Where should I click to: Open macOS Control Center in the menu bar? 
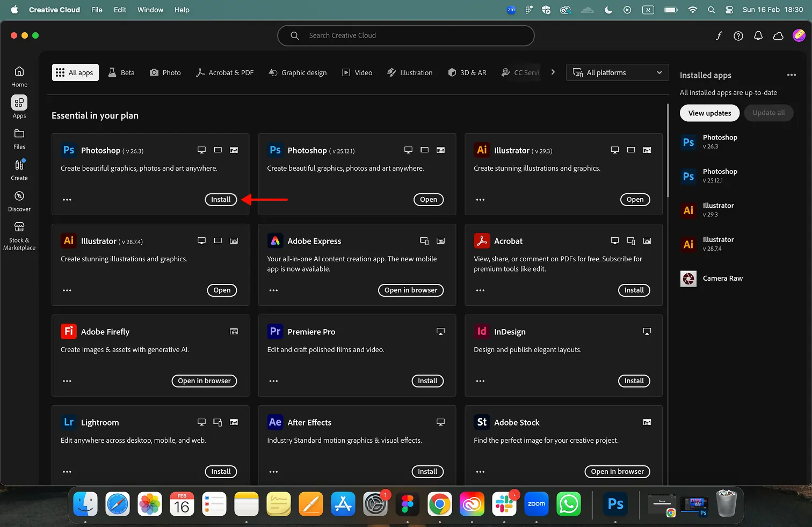point(729,10)
